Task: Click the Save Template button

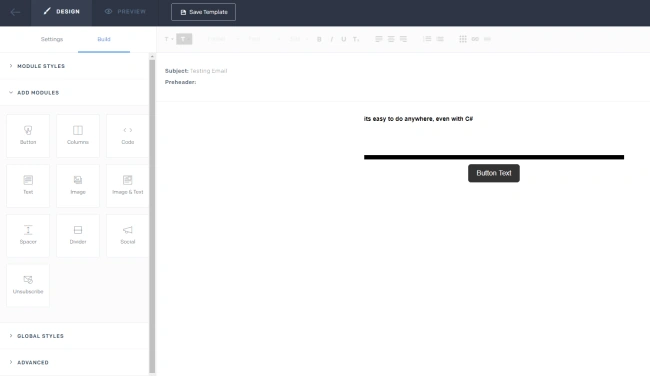Action: [204, 12]
